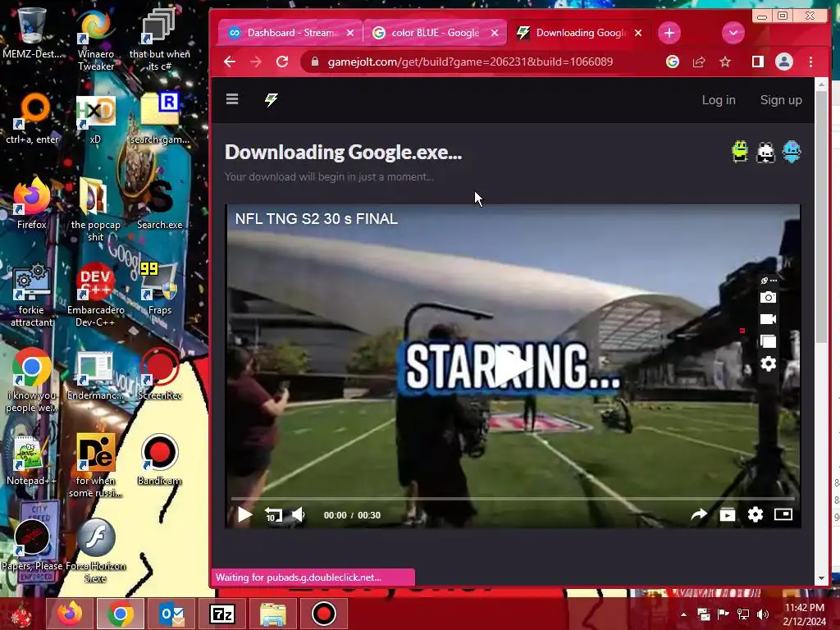The width and height of the screenshot is (840, 630).
Task: Open the Game Jolt hamburger menu
Action: click(232, 99)
